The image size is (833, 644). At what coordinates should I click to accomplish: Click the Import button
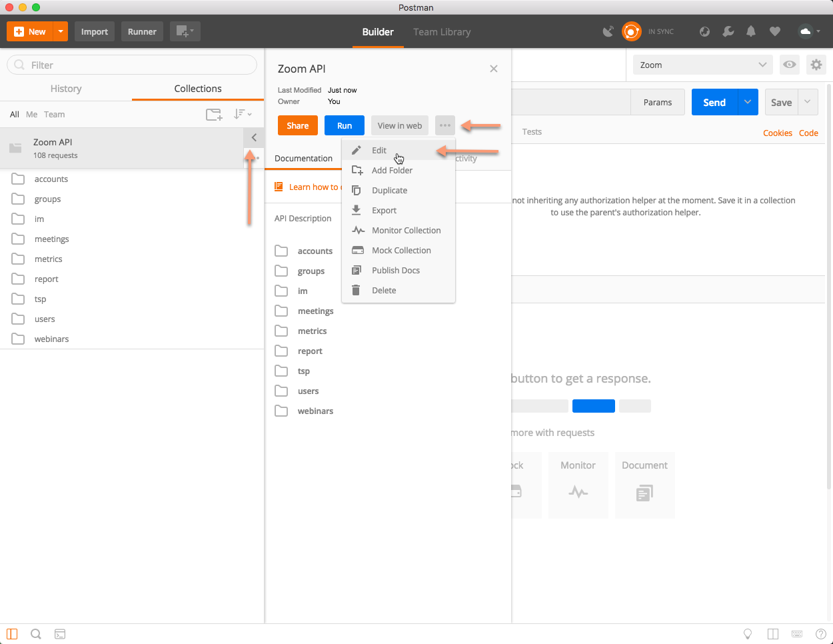95,31
